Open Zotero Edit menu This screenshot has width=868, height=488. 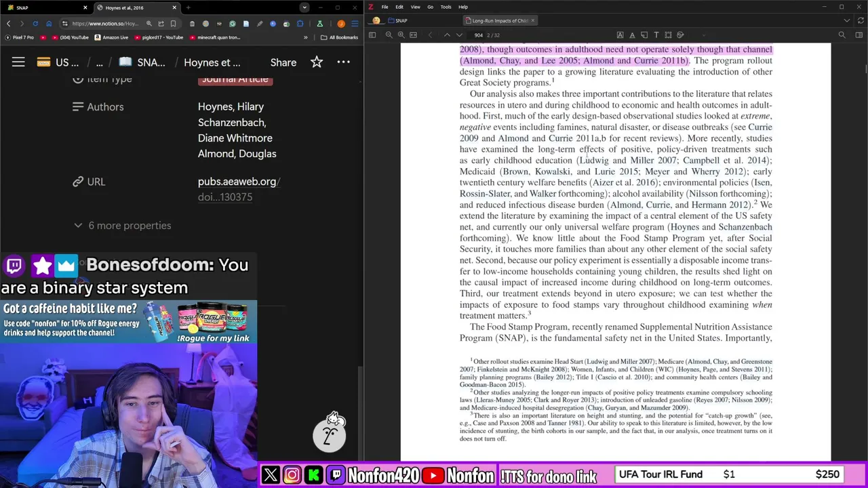tap(399, 7)
